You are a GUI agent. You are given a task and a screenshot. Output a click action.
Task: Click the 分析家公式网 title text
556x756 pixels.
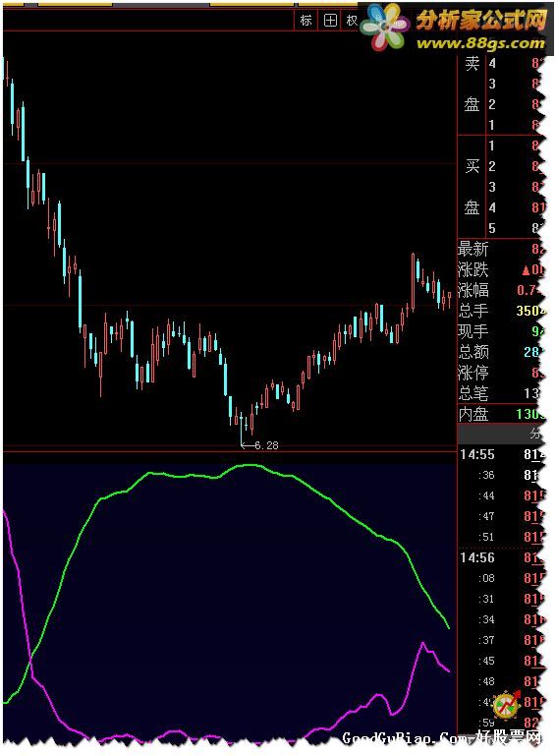point(480,21)
